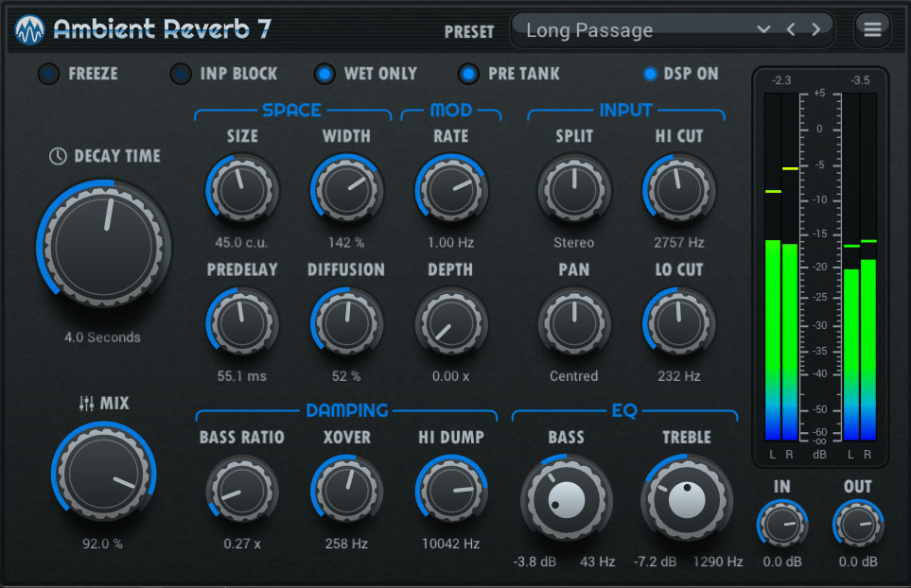Screen dimensions: 911x588
Task: Click the In gain knob
Action: click(x=782, y=525)
